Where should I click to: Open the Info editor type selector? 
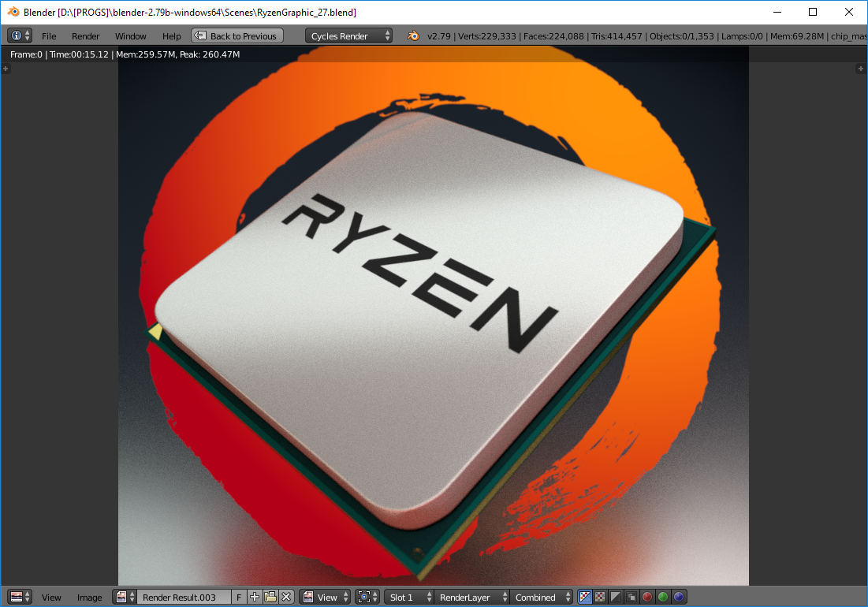[20, 36]
